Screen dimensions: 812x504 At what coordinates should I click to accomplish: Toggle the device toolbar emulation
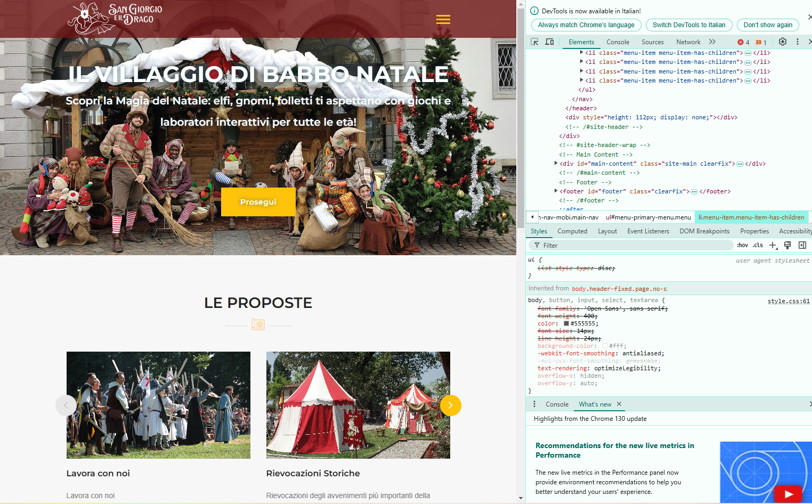coord(549,42)
